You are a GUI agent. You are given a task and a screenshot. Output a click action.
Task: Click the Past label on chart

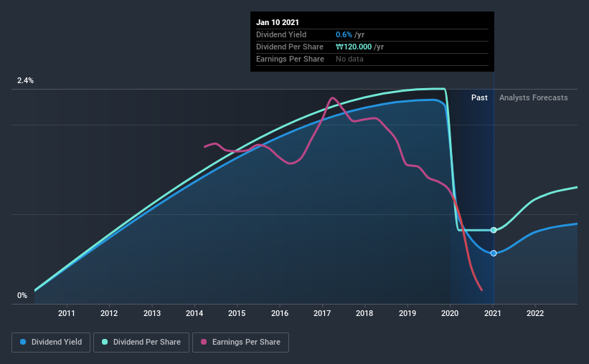tap(479, 97)
